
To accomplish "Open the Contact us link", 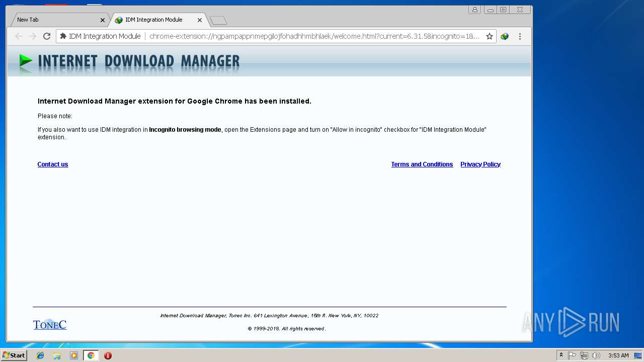I will tap(53, 164).
